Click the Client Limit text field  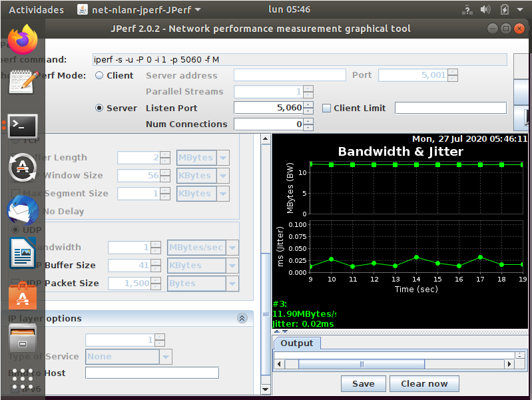click(451, 108)
